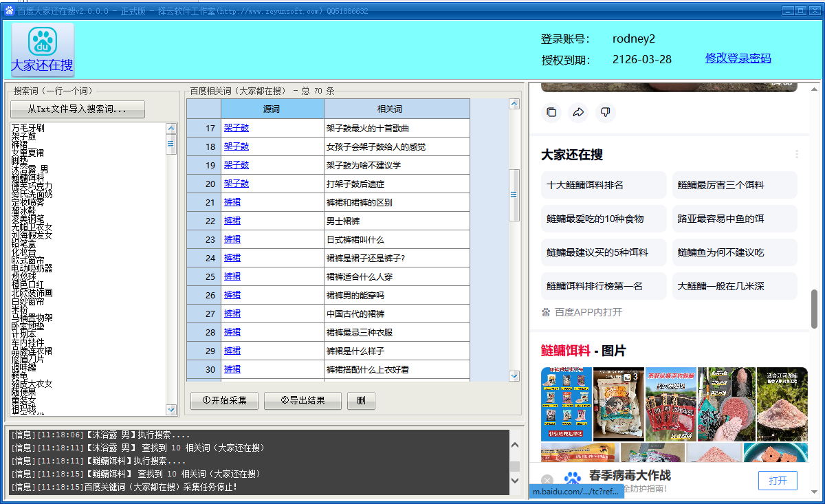Click the 打开 button in the bottom banner
Viewport: 825px width, 504px height.
pyautogui.click(x=778, y=481)
